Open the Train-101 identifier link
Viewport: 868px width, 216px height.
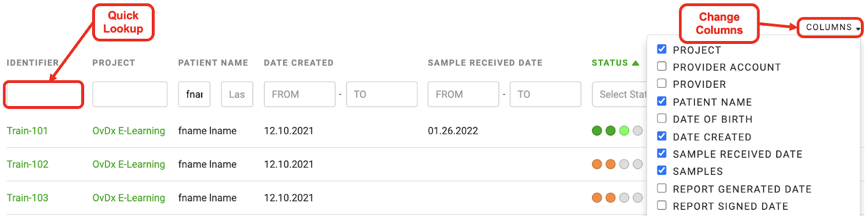(x=27, y=130)
